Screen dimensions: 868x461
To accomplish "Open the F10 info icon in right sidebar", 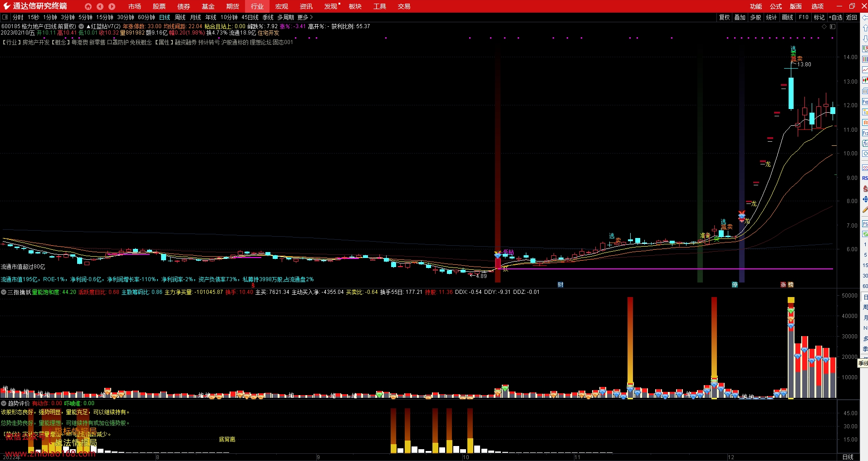I will click(865, 102).
